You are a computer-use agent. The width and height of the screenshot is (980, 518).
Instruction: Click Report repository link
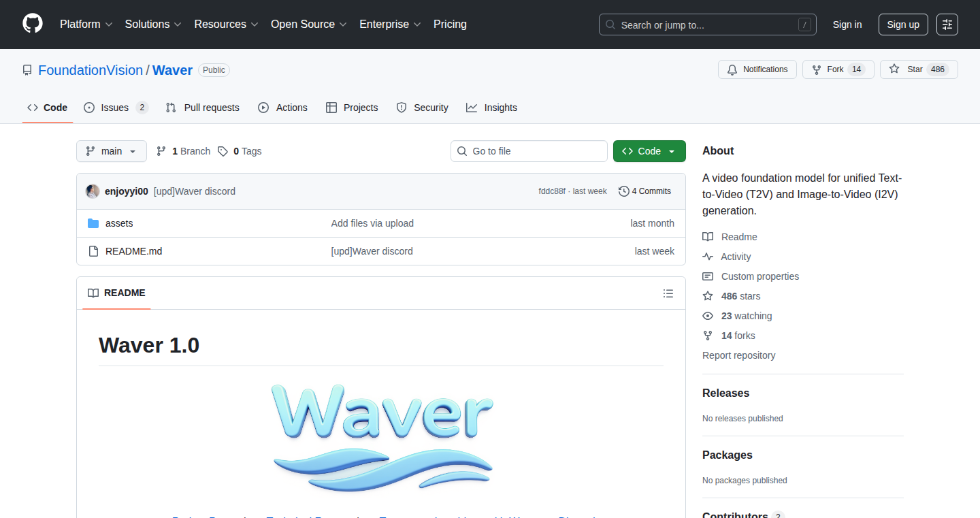(738, 355)
